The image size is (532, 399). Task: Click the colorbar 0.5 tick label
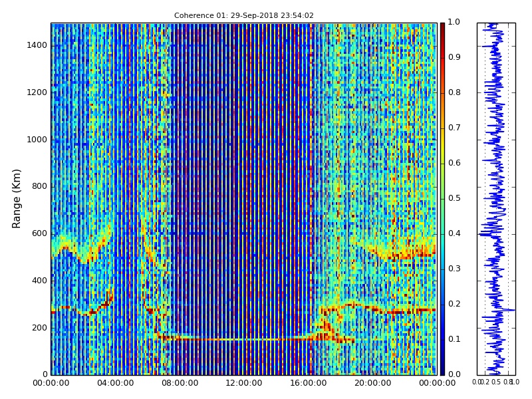click(x=454, y=198)
